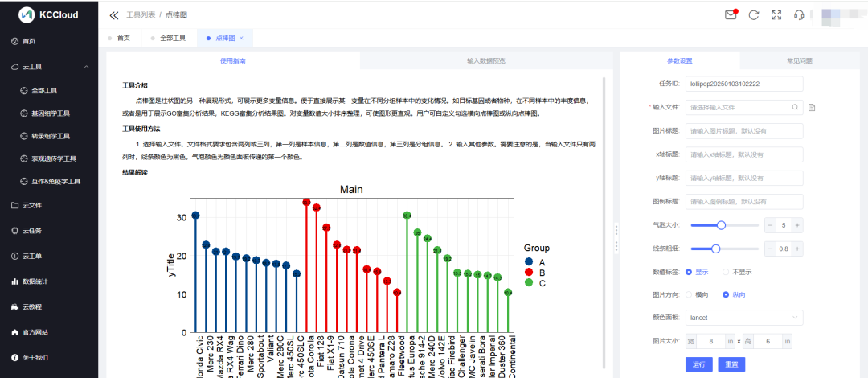The image size is (868, 378).
Task: Select 纵向 image orientation
Action: (726, 295)
